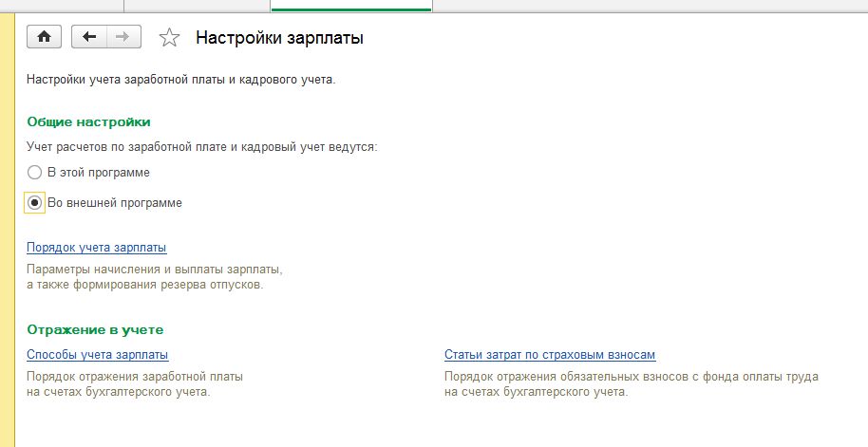Select the 'Во внешней программе' radio button
This screenshot has width=868, height=447.
point(35,202)
